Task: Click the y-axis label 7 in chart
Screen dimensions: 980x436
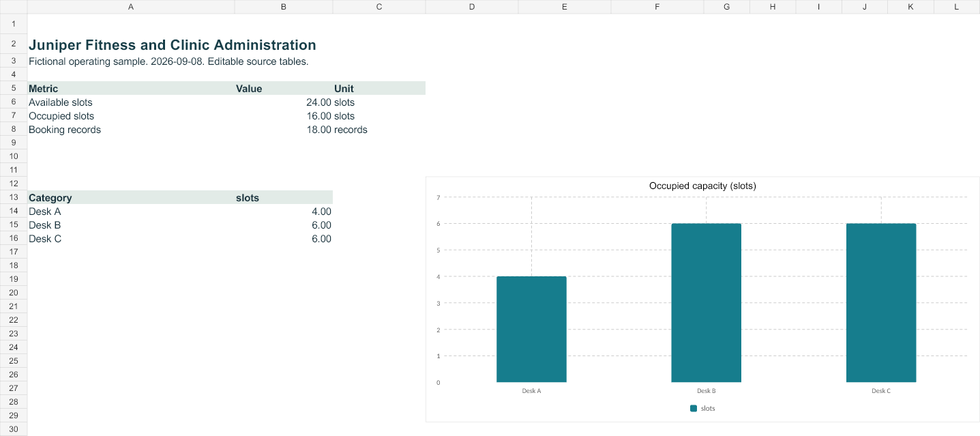Action: (x=439, y=197)
